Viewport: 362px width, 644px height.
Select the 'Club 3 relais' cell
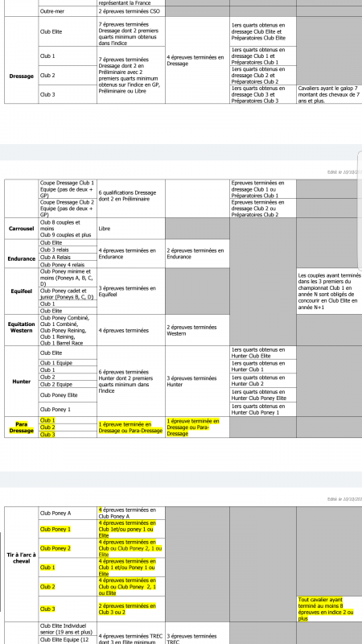68,250
